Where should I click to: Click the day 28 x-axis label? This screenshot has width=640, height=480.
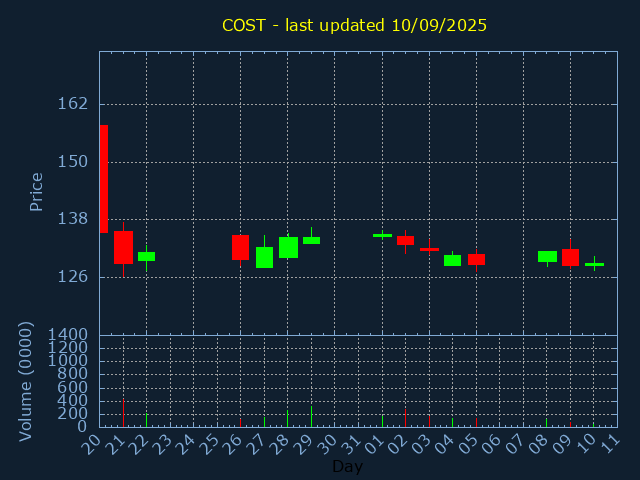[279, 444]
